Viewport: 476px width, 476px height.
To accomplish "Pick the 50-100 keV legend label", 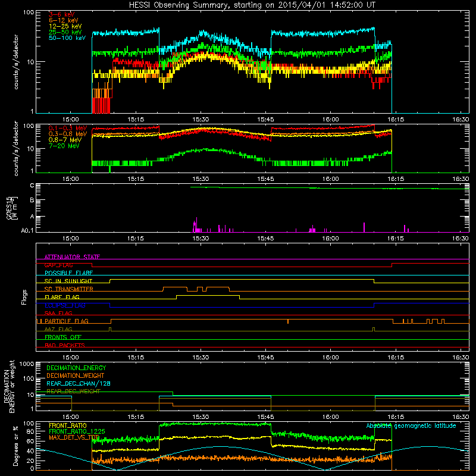I will click(67, 38).
